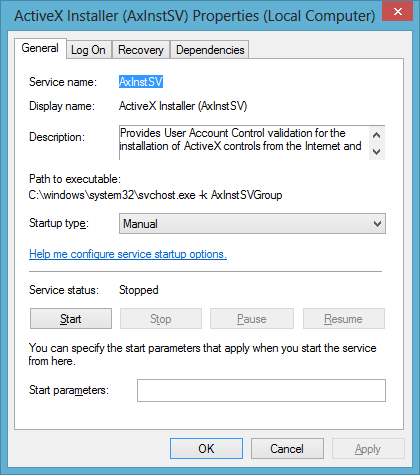The width and height of the screenshot is (420, 475).
Task: Select the Manual startup type combo box
Action: pyautogui.click(x=252, y=224)
